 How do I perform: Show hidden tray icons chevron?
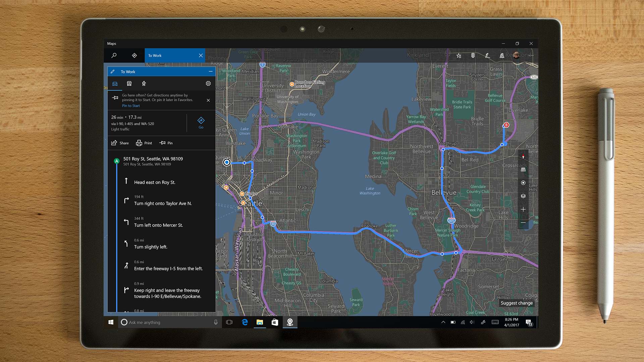[443, 322]
